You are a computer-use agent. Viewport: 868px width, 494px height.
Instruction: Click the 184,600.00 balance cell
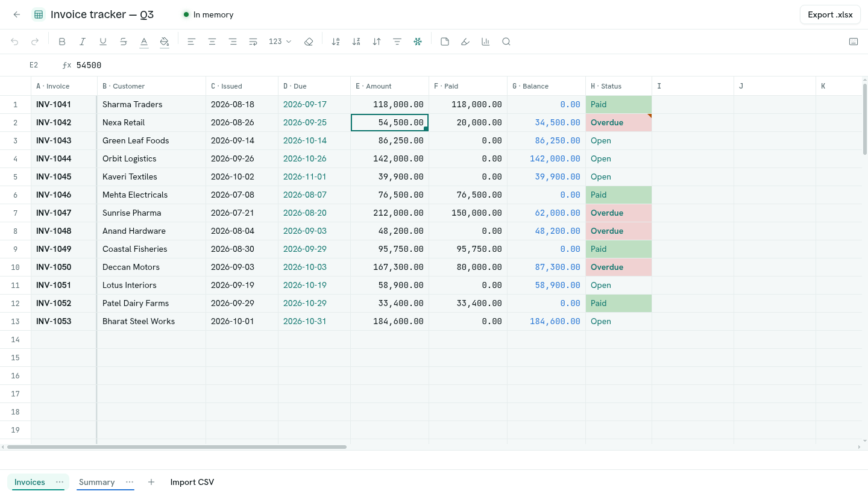click(546, 321)
